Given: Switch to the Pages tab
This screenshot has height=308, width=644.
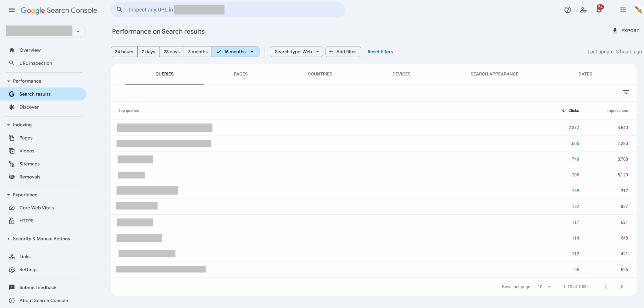Looking at the screenshot, I should (x=241, y=74).
